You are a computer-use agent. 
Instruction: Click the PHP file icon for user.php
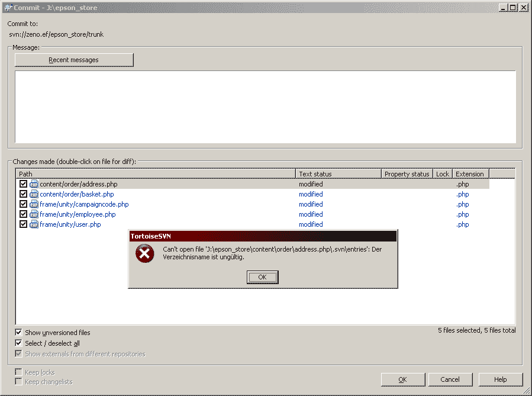[x=34, y=224]
